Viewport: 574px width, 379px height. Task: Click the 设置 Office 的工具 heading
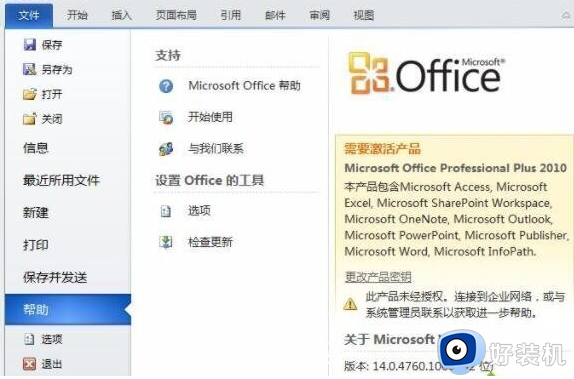[x=209, y=181]
